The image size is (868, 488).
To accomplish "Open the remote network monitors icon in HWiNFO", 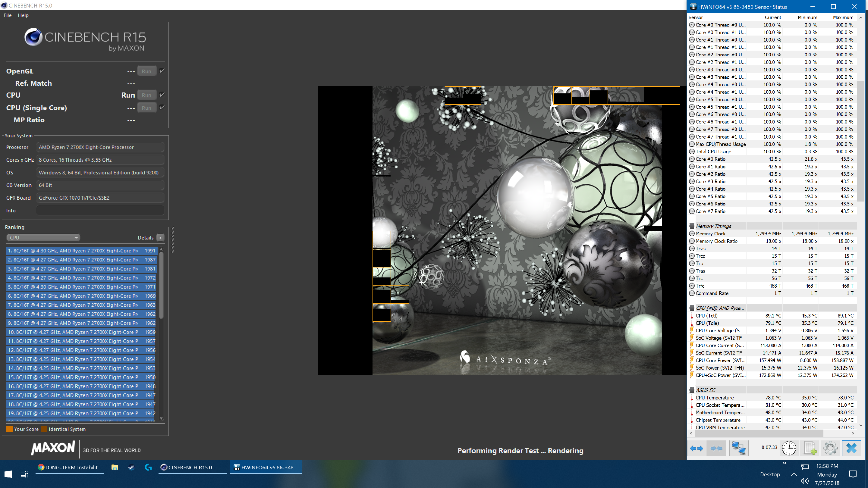I will point(739,448).
